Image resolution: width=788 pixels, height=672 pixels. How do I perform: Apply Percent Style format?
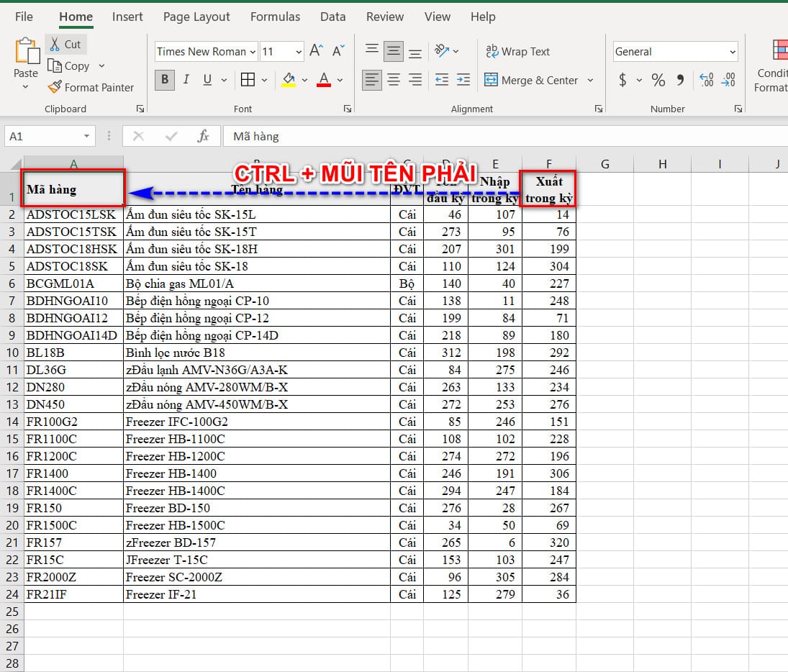tap(658, 79)
